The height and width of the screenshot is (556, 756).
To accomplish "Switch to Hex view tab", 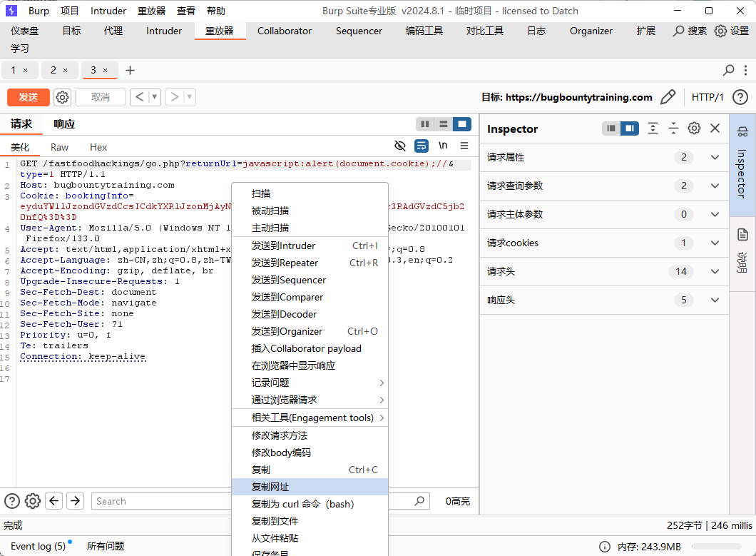I will (x=98, y=147).
